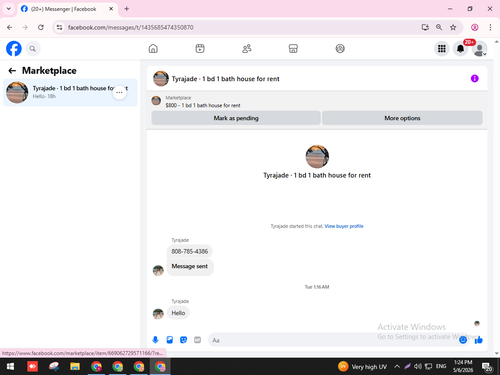Open options menu for Tyrajade conversation
The height and width of the screenshot is (375, 500).
[x=119, y=92]
